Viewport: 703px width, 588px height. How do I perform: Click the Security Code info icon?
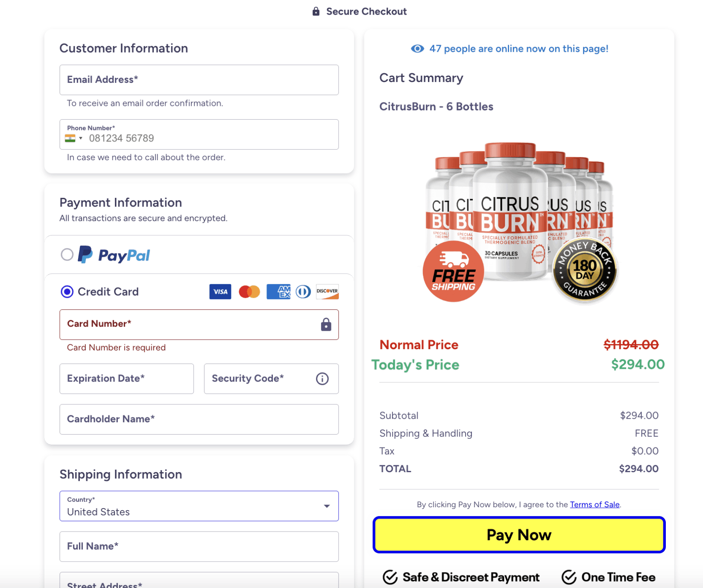click(322, 379)
